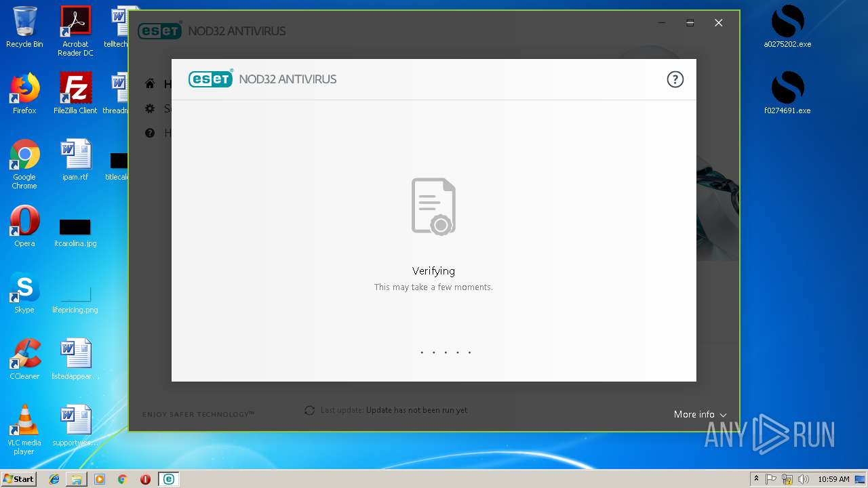
Task: Open Windows Explorer from the taskbar
Action: click(77, 479)
